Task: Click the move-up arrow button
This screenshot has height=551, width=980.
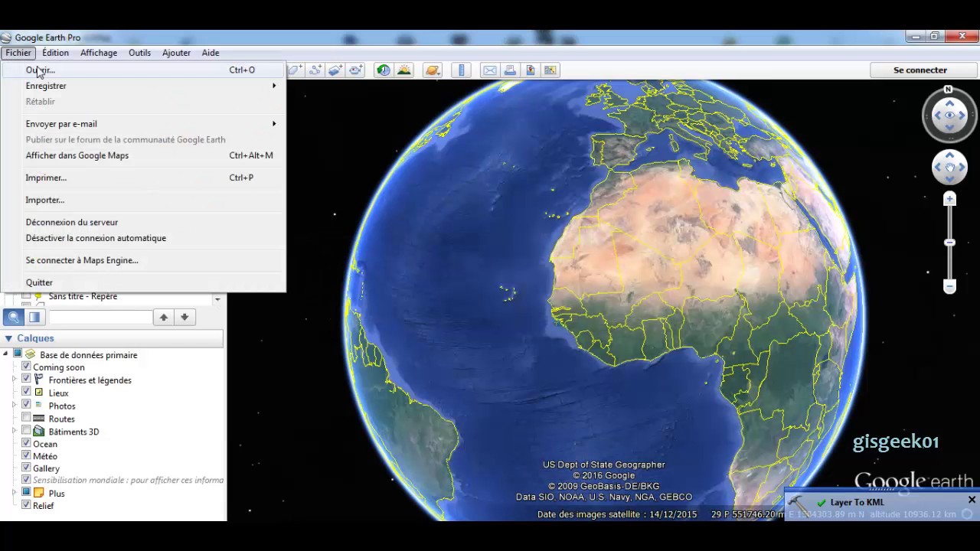Action: coord(163,317)
